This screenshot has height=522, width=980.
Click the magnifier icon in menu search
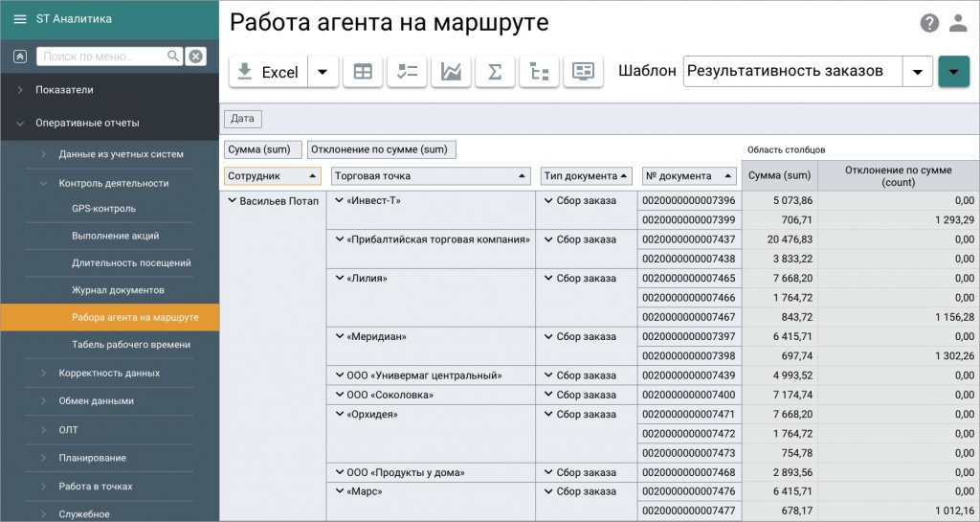(x=173, y=57)
